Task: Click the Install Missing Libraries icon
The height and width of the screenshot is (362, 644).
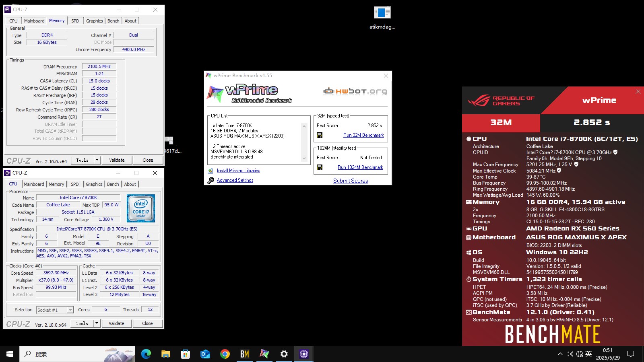Action: 211,171
